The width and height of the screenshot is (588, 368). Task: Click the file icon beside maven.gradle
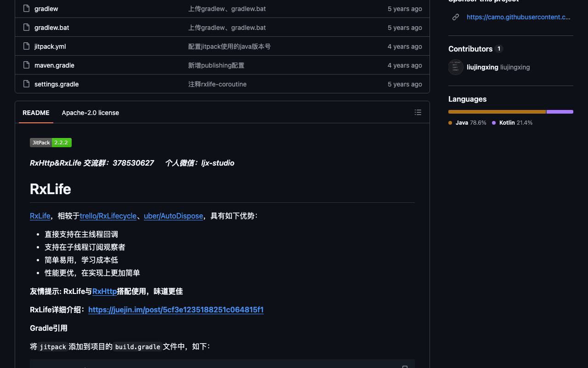tap(26, 65)
